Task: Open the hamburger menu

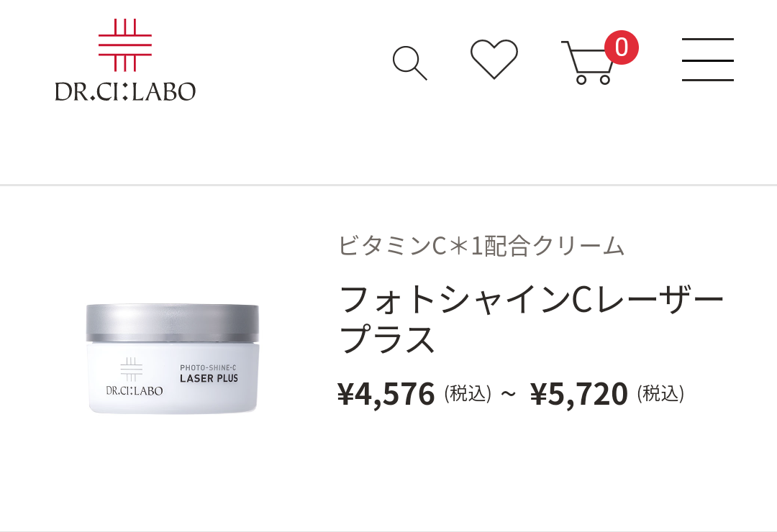Action: (x=708, y=60)
